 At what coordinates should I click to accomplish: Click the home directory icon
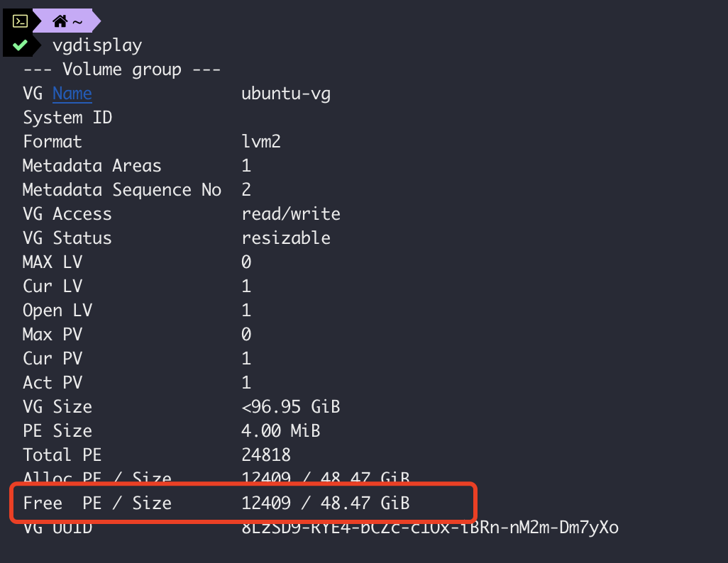(60, 21)
